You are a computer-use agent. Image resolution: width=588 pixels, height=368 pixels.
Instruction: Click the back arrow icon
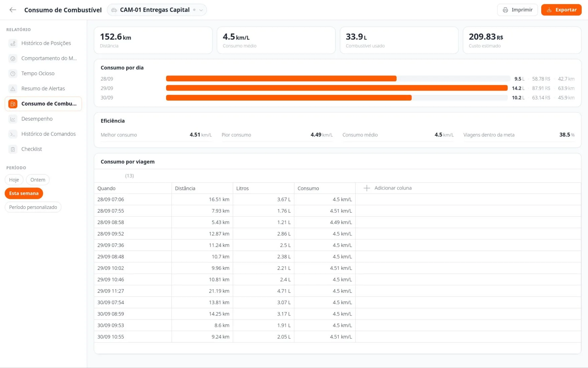point(13,10)
